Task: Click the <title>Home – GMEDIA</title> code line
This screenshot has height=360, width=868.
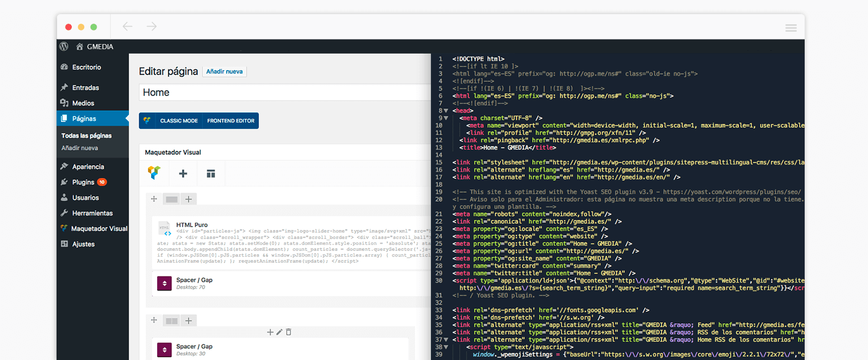Action: pyautogui.click(x=507, y=148)
